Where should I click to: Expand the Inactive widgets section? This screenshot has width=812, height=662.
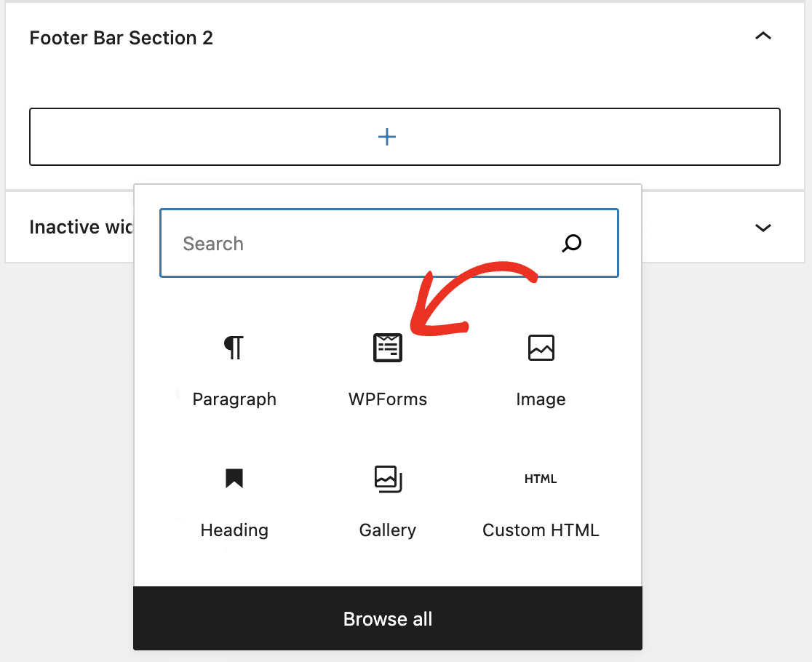click(x=763, y=228)
